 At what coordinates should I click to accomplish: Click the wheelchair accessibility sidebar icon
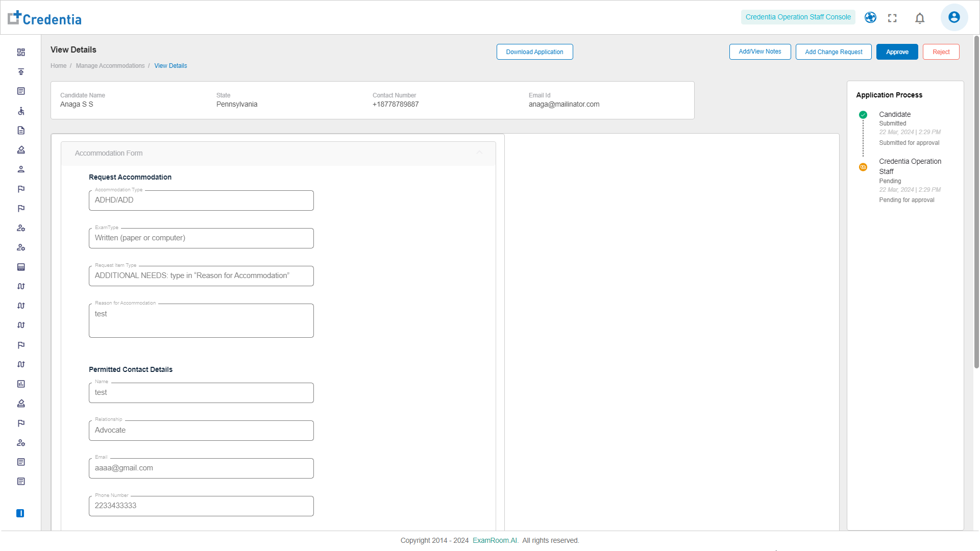pos(21,111)
